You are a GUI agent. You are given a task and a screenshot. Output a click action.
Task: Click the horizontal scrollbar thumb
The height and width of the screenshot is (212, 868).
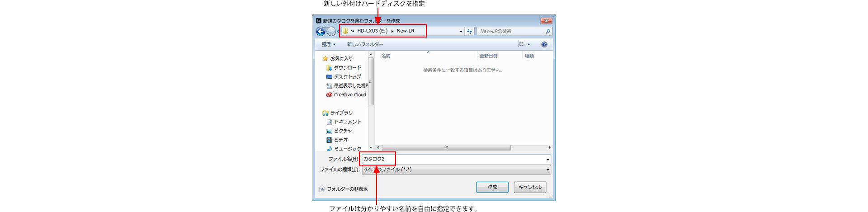pyautogui.click(x=446, y=148)
